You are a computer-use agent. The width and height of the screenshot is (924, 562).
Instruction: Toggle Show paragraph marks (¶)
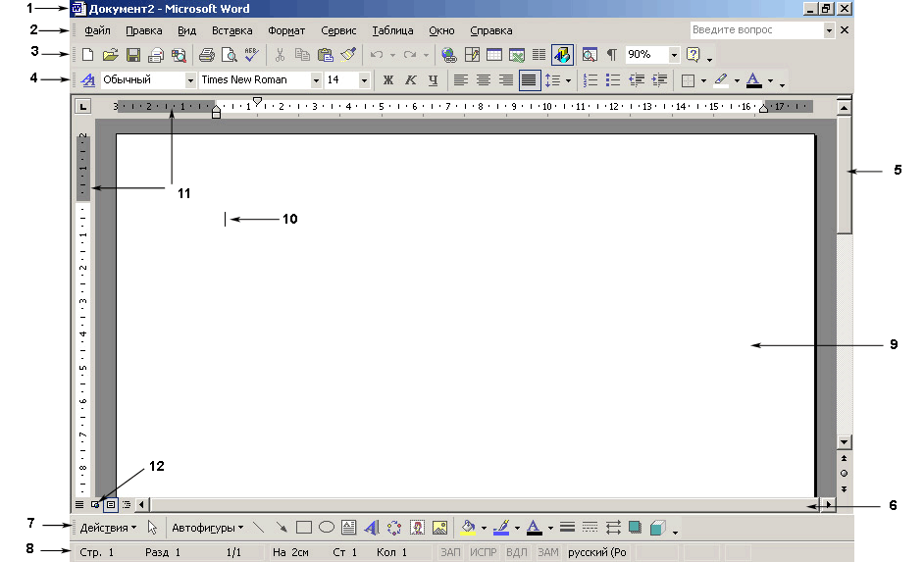click(x=612, y=55)
